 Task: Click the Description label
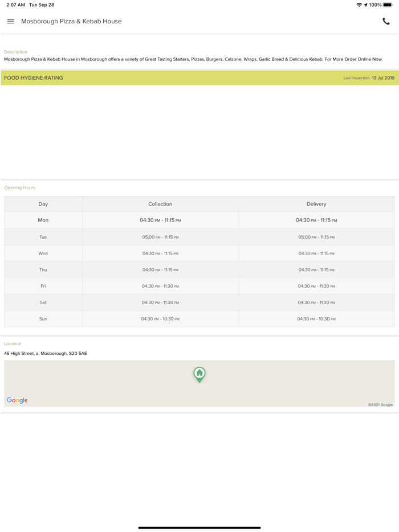pos(15,52)
